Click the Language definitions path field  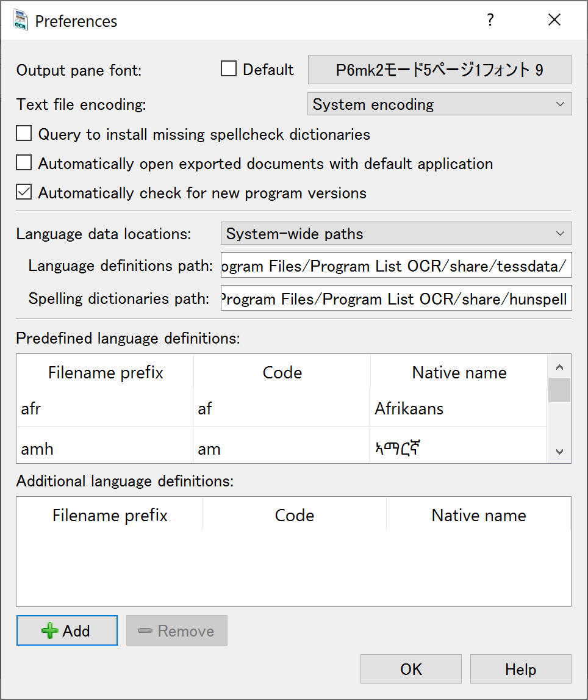point(396,266)
